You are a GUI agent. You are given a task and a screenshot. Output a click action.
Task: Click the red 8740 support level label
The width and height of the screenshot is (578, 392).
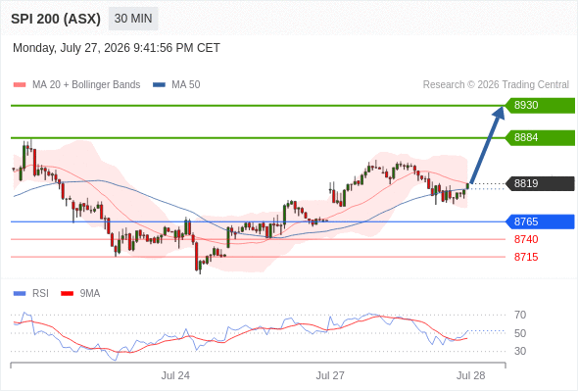[x=526, y=240]
